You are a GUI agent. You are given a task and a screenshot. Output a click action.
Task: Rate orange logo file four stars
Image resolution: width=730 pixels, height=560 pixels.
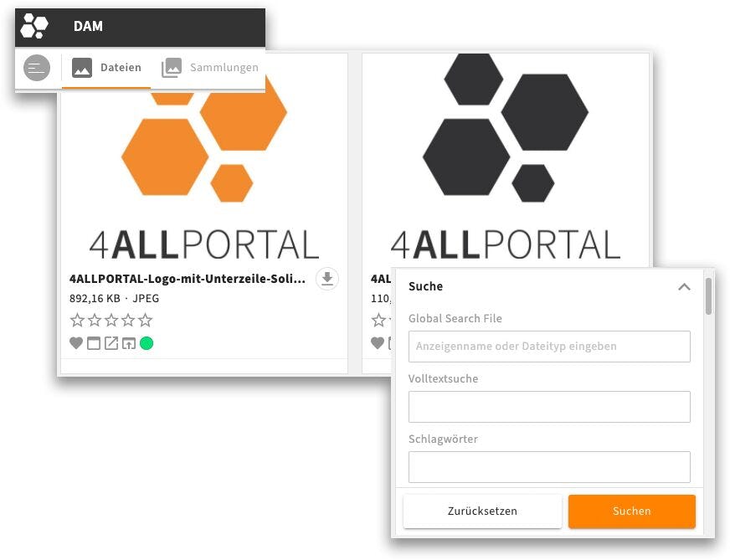coord(128,321)
